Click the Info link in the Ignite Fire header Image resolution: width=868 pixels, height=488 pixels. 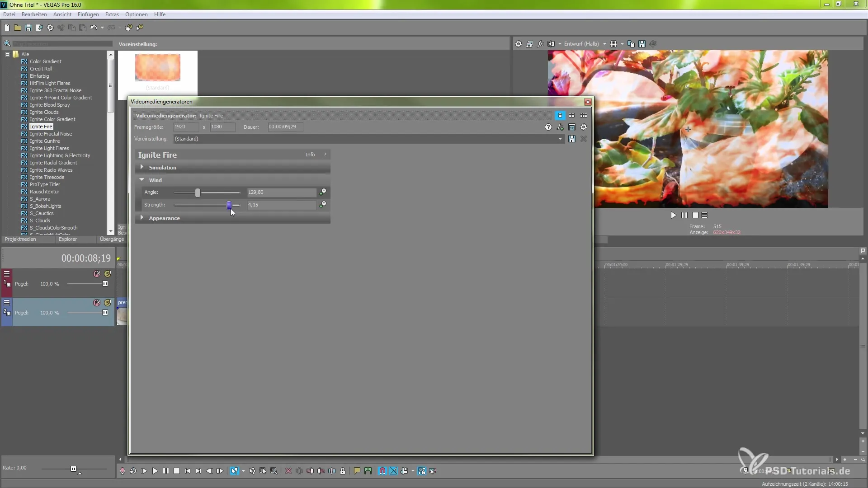click(310, 155)
